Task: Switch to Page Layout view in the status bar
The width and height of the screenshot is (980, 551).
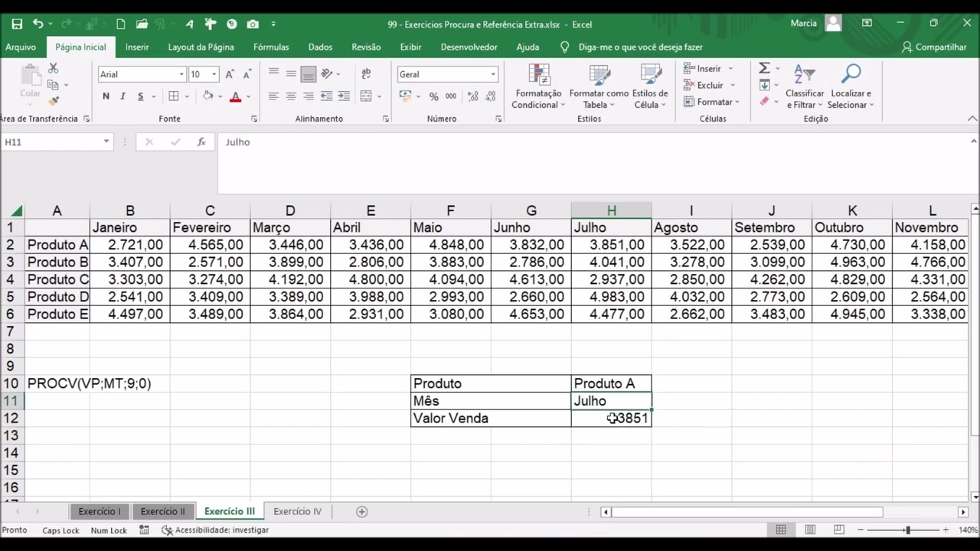Action: [810, 530]
